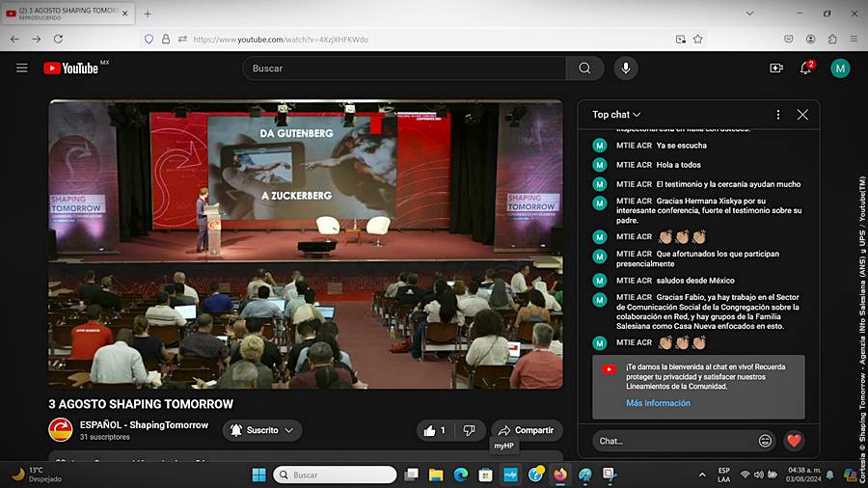
Task: Click the Windows taskbar Buscar search box
Action: (335, 474)
